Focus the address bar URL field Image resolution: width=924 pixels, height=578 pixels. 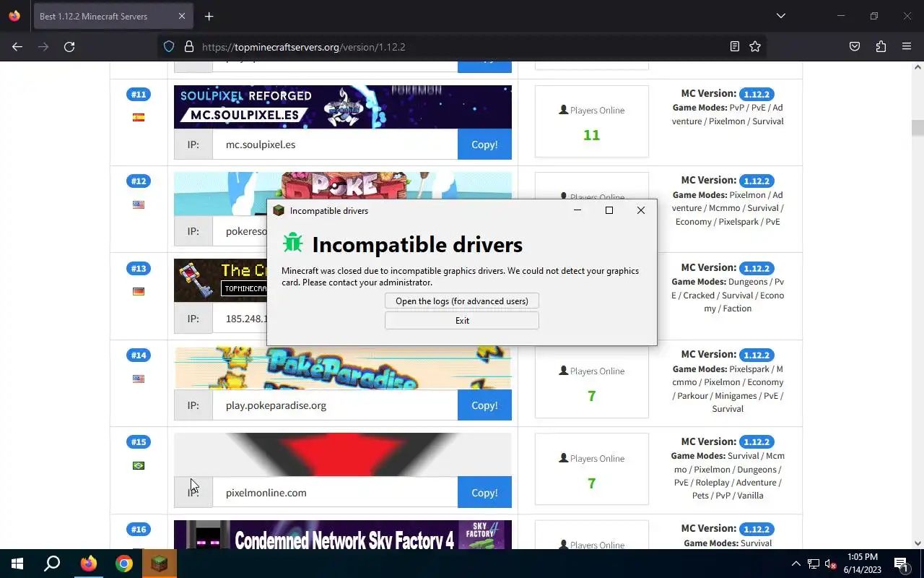point(462,46)
